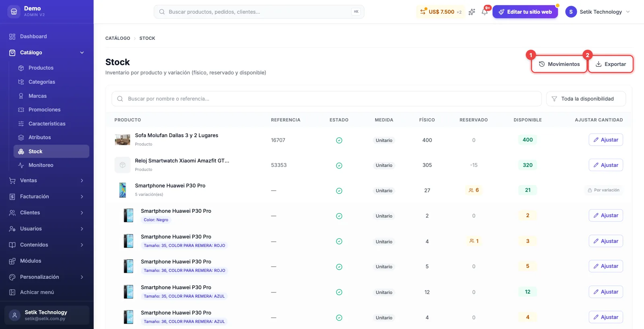Click the currency exchange US$ 7.500 indicator
Screen dimensions: 644x329
point(440,12)
